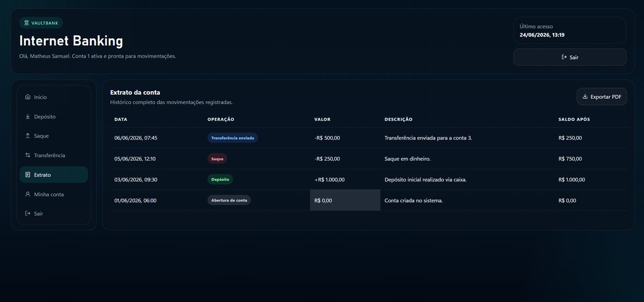Click the highlighted R$ 0,00 value cell
Viewport: 644px width, 302px height.
click(x=345, y=200)
